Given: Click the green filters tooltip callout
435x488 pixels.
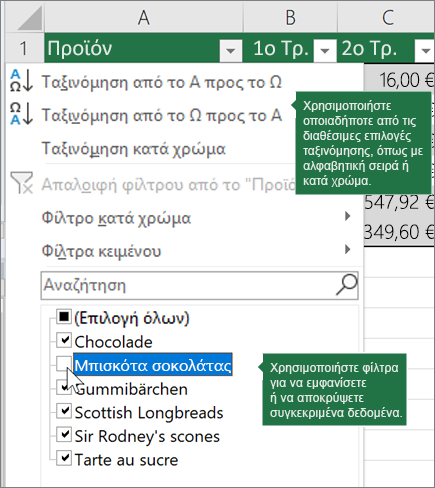Looking at the screenshot, I should tap(333, 390).
